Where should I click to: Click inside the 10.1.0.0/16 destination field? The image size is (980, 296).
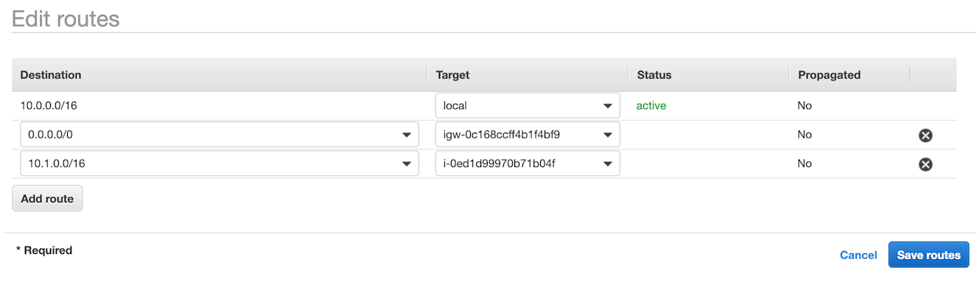tap(220, 163)
